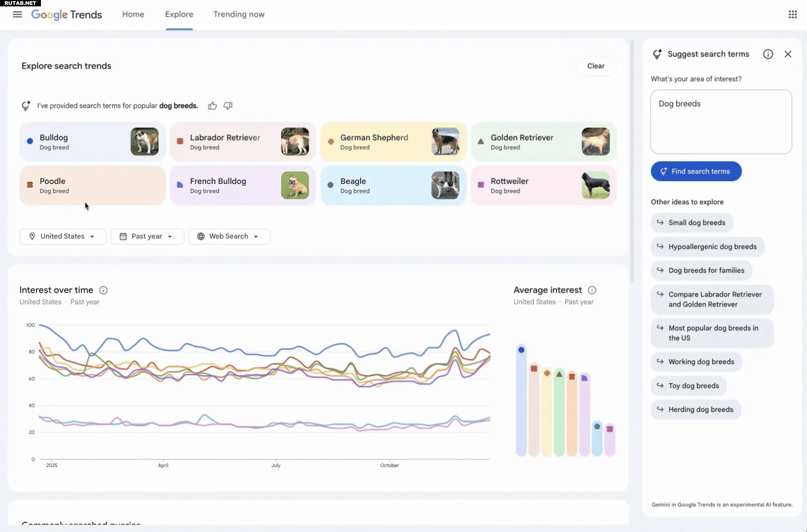Switch to the Trending now tab
This screenshot has width=807, height=532.
click(239, 14)
